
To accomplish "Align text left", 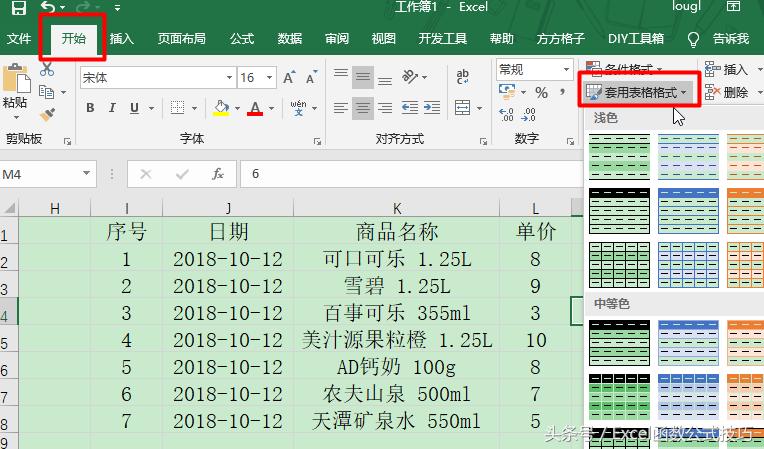I will click(341, 108).
